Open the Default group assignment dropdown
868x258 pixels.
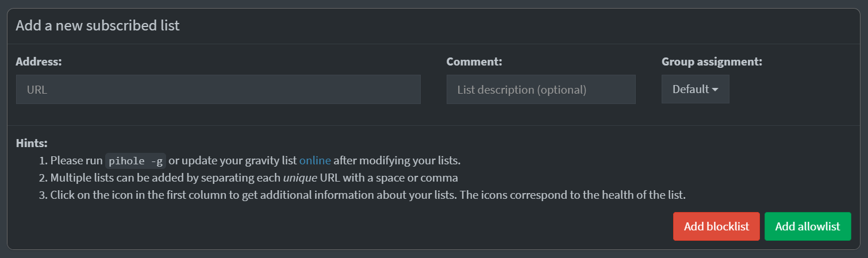[x=695, y=90]
